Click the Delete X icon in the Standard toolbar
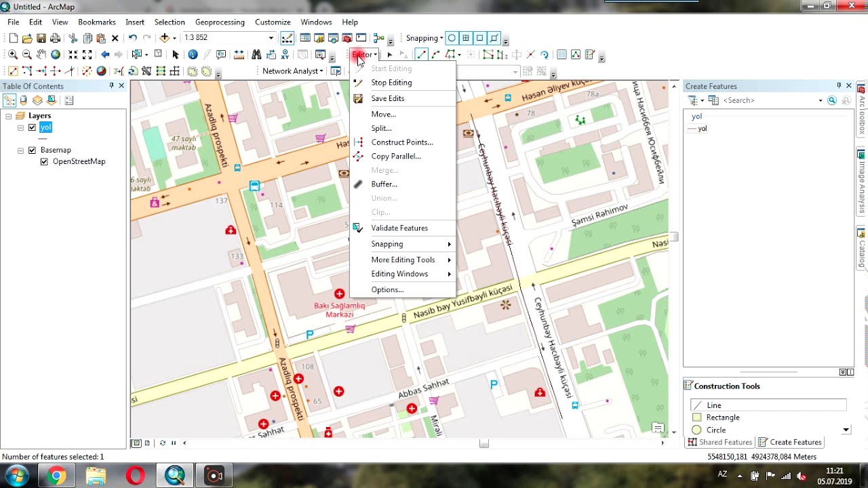The image size is (868, 488). pyautogui.click(x=115, y=38)
